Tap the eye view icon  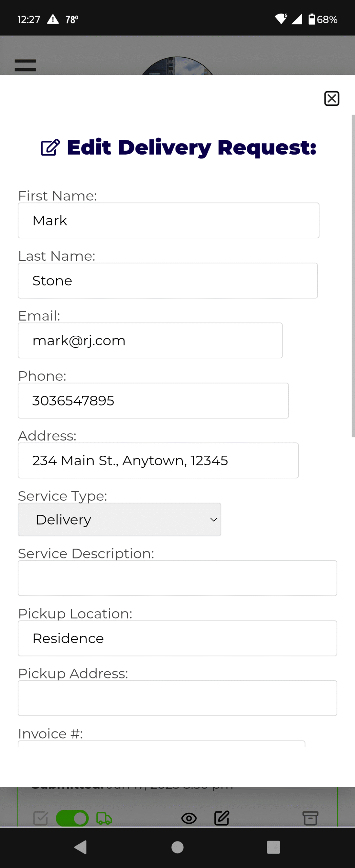click(189, 818)
